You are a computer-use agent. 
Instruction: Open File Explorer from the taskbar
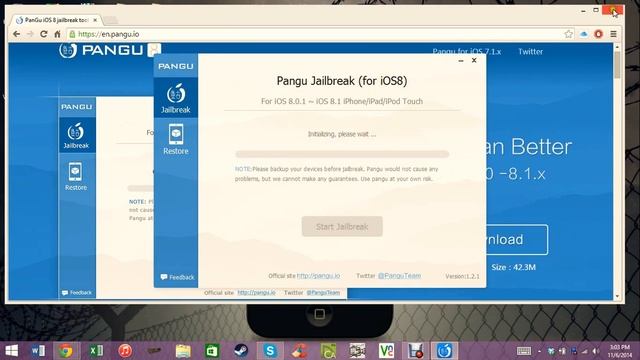pos(183,351)
